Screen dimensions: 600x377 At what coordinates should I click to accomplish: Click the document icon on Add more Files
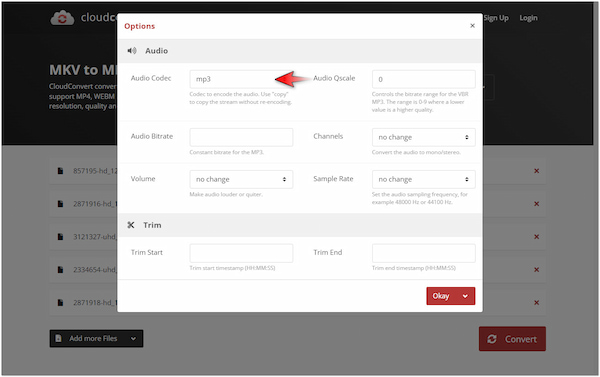59,338
